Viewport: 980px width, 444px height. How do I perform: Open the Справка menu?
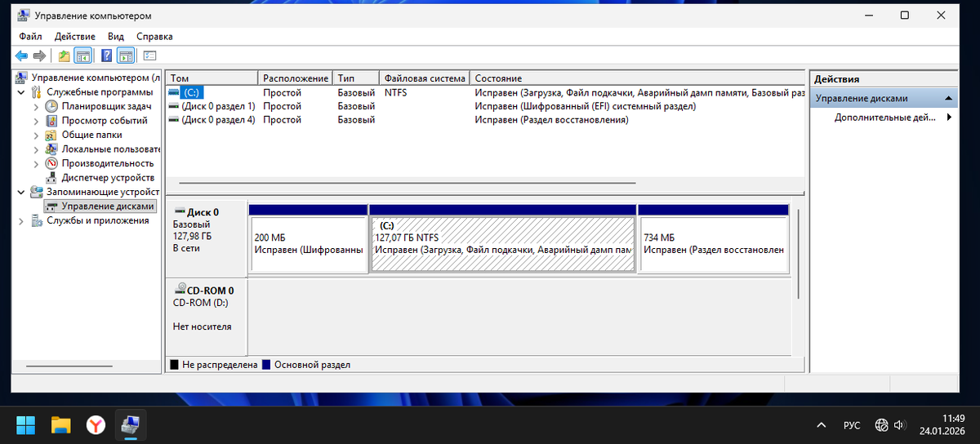pos(154,37)
